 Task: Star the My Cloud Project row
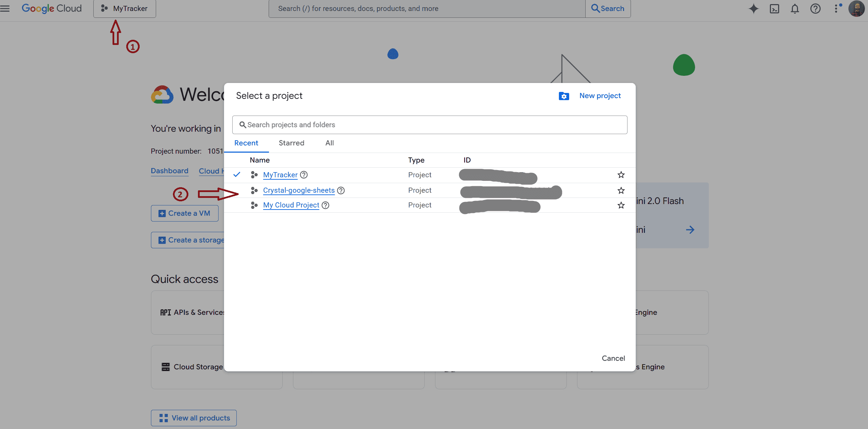(x=621, y=205)
